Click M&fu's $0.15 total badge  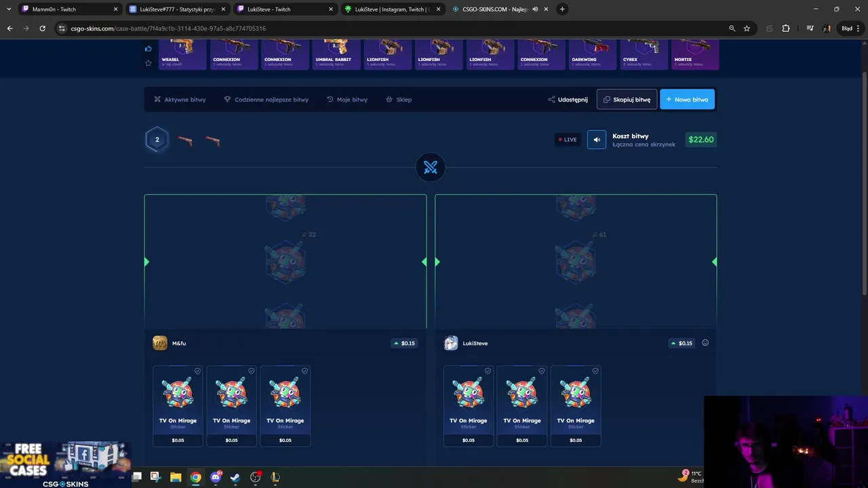tap(404, 343)
